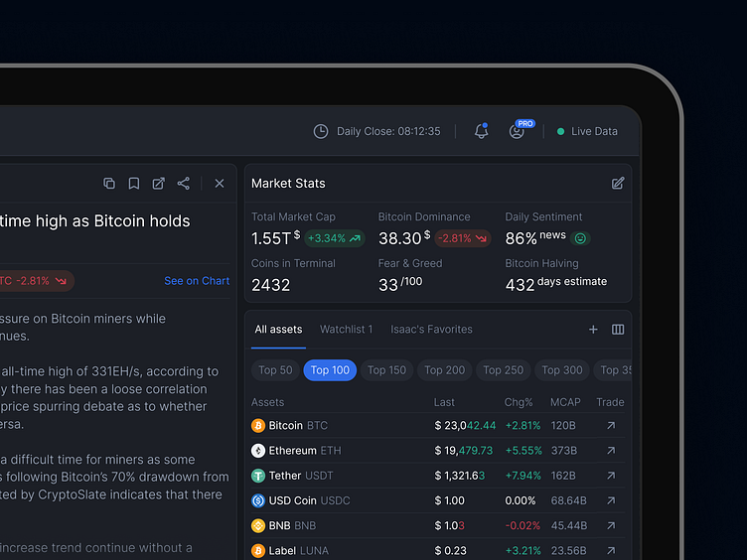The height and width of the screenshot is (560, 747).
Task: Switch to the Watchlist 1 tab
Action: click(x=347, y=330)
